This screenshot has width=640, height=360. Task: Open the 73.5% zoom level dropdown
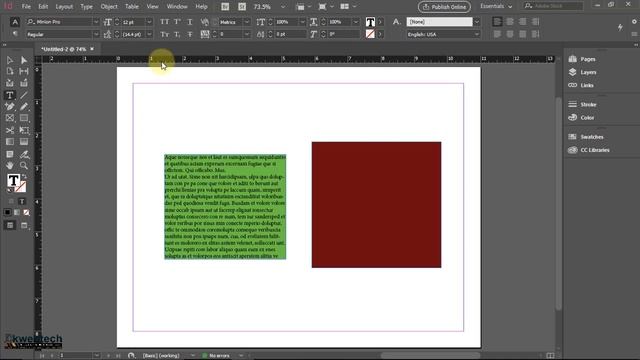click(x=283, y=7)
